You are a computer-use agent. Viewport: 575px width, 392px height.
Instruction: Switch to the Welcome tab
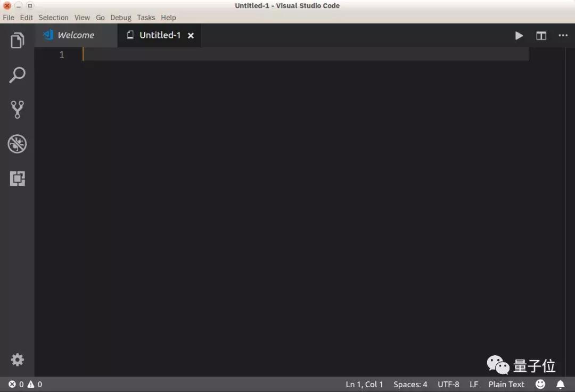(76, 35)
